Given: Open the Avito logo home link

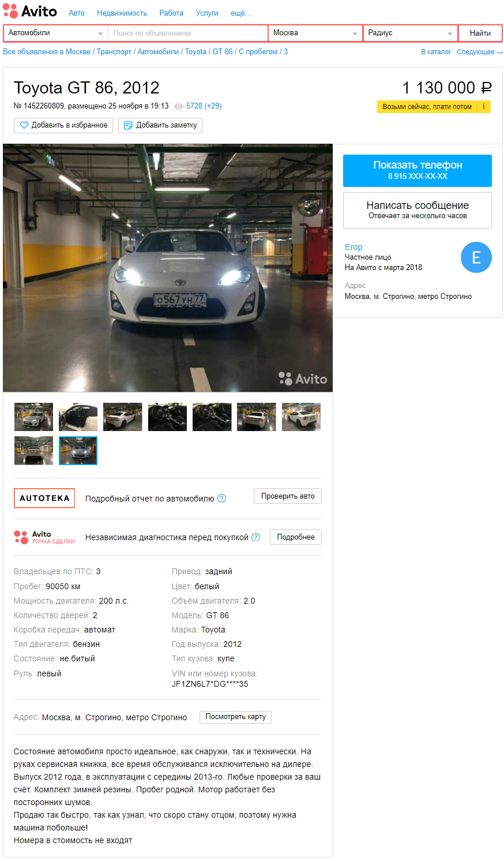Looking at the screenshot, I should [30, 11].
